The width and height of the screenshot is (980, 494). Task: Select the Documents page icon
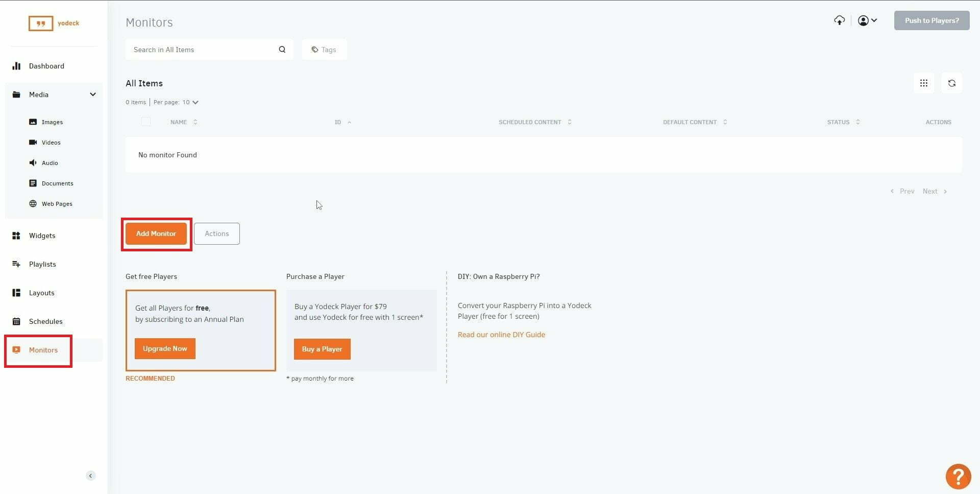pyautogui.click(x=33, y=183)
